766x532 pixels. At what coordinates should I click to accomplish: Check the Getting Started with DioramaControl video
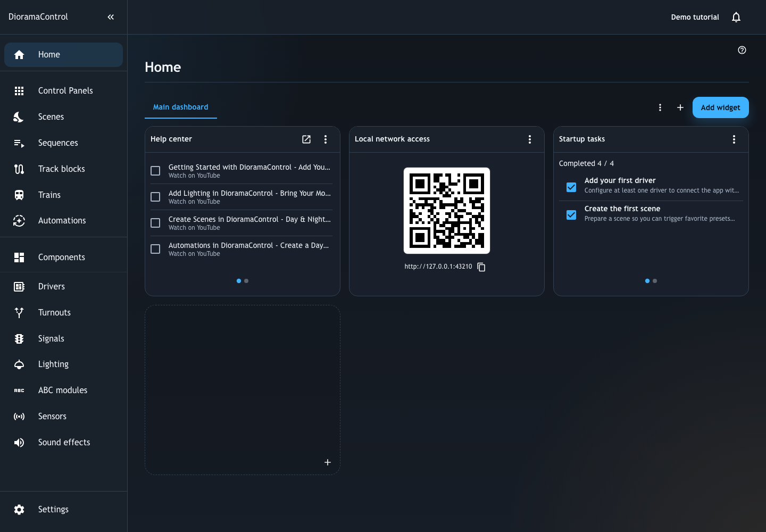155,171
